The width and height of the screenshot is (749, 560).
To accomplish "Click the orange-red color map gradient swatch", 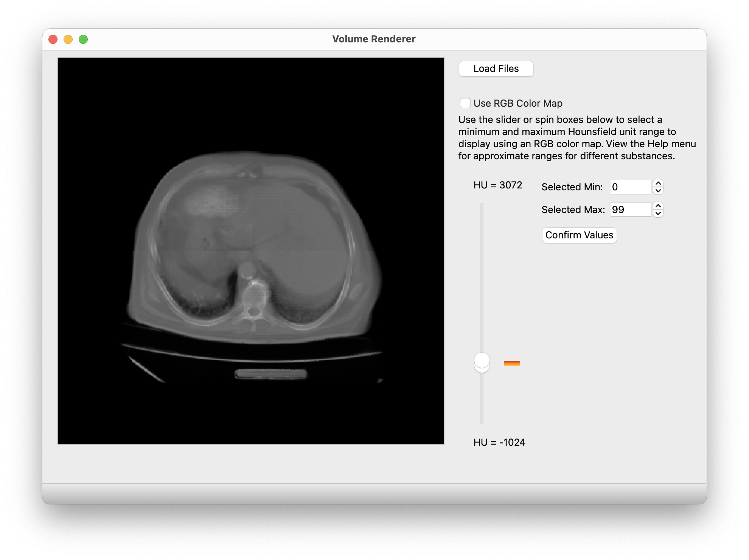I will [511, 364].
